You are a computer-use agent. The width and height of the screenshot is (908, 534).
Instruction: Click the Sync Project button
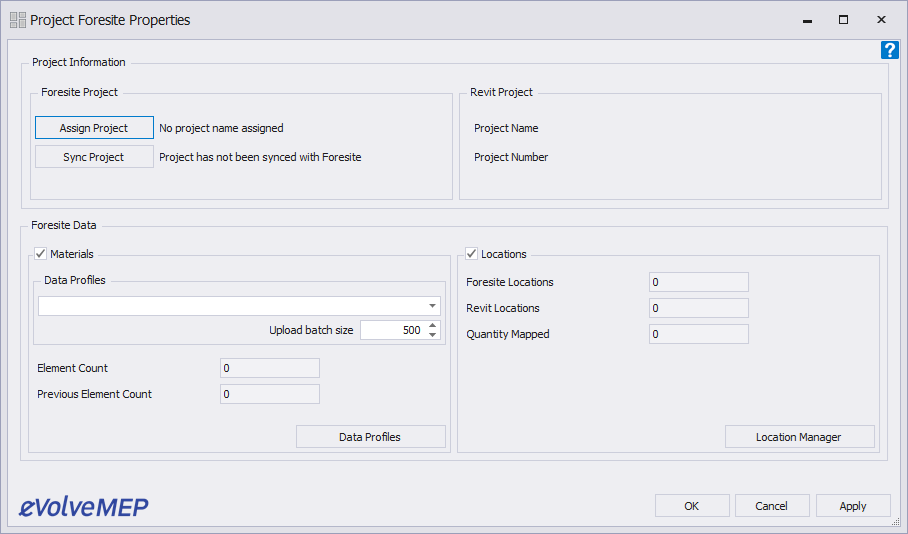click(x=94, y=157)
